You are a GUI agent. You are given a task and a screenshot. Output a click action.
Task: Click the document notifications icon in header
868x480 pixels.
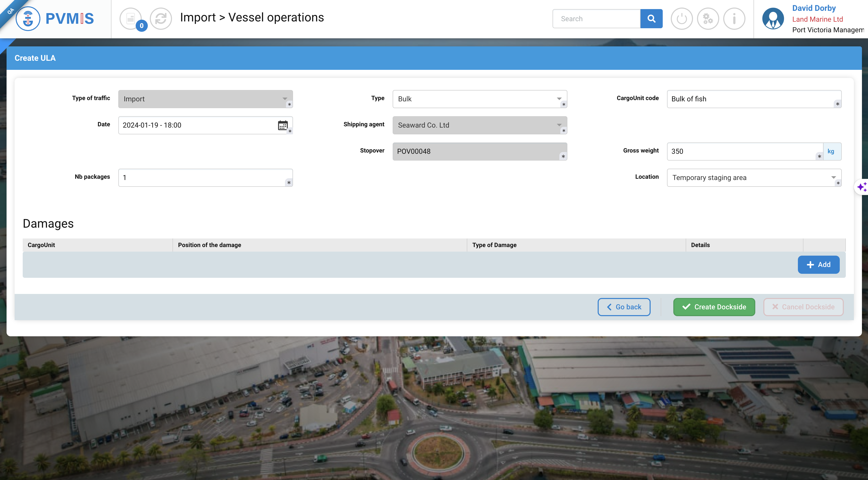click(130, 18)
